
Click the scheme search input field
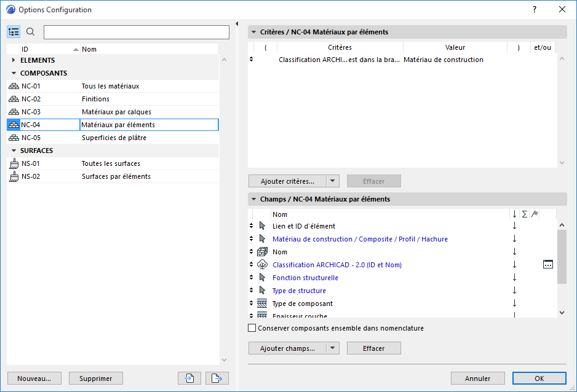[x=136, y=32]
